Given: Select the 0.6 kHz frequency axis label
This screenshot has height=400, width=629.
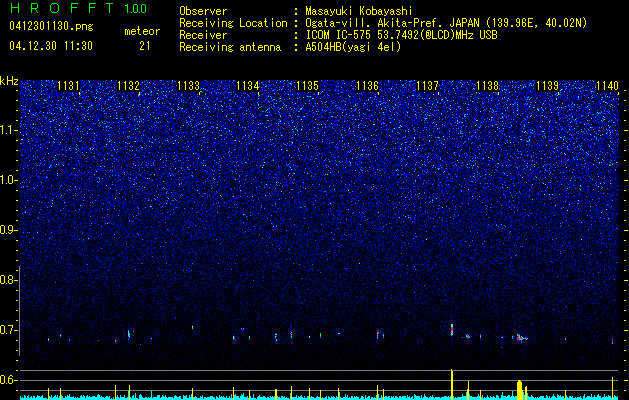Looking at the screenshot, I should click(x=7, y=380).
